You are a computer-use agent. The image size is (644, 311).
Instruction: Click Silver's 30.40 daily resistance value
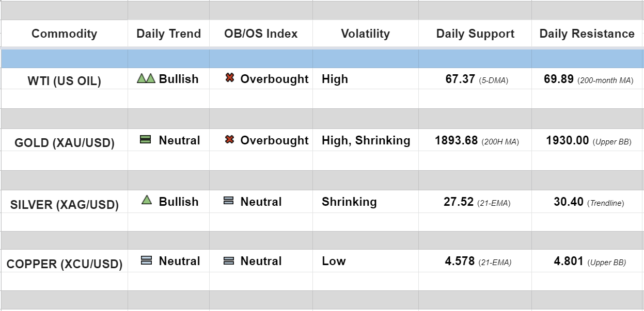pos(569,202)
